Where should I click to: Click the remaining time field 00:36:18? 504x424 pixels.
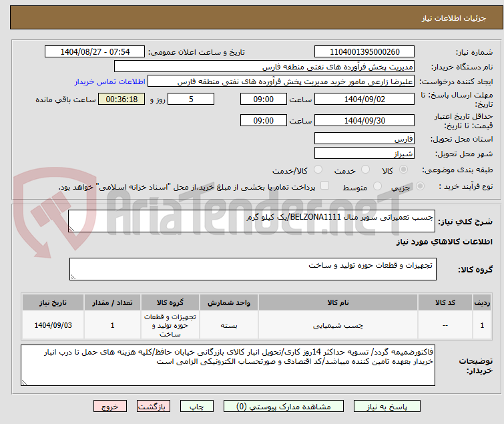(121, 99)
